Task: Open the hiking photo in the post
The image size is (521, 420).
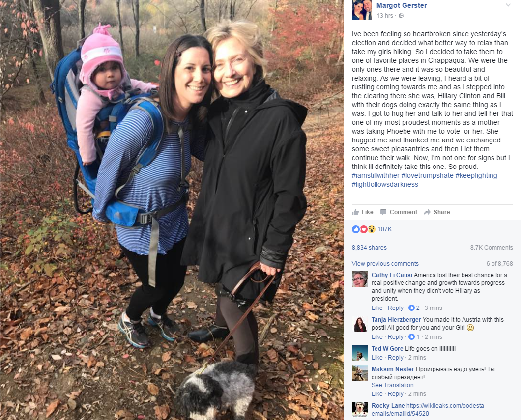Action: click(x=172, y=210)
